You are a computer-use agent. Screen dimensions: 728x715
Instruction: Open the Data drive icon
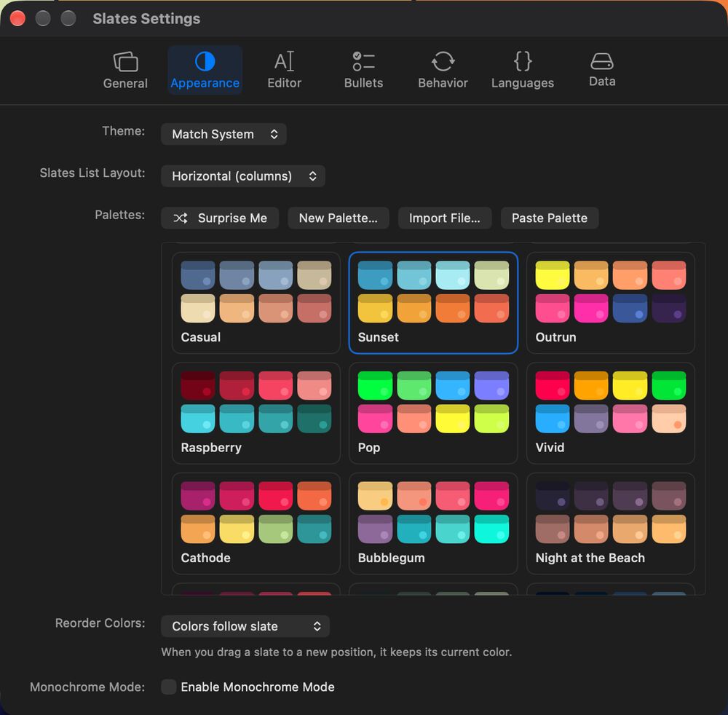coord(602,61)
